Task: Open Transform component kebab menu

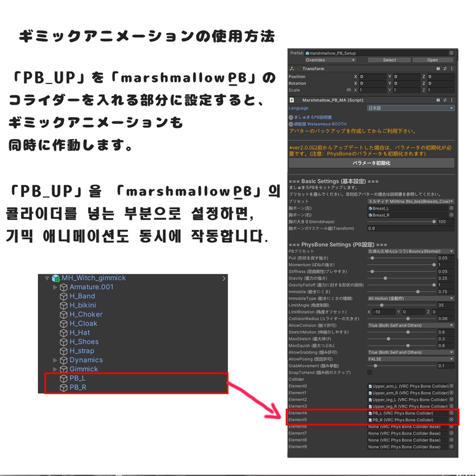Action: point(452,69)
